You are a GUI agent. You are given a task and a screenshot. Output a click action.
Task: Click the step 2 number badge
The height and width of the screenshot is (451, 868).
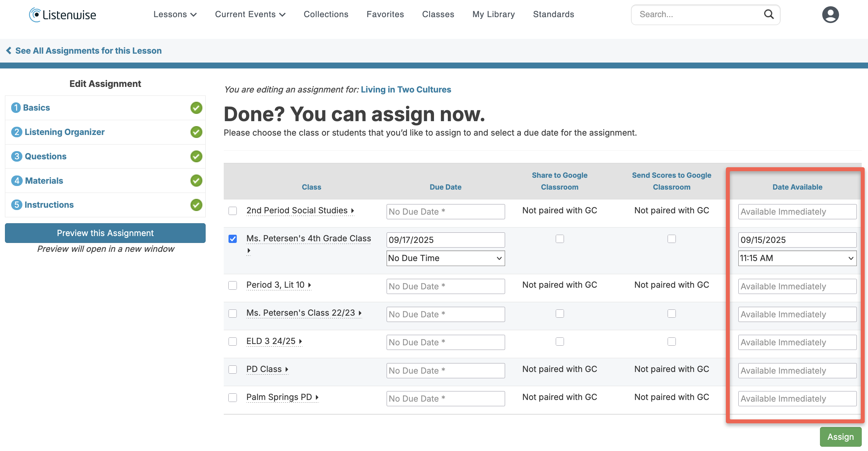point(16,132)
